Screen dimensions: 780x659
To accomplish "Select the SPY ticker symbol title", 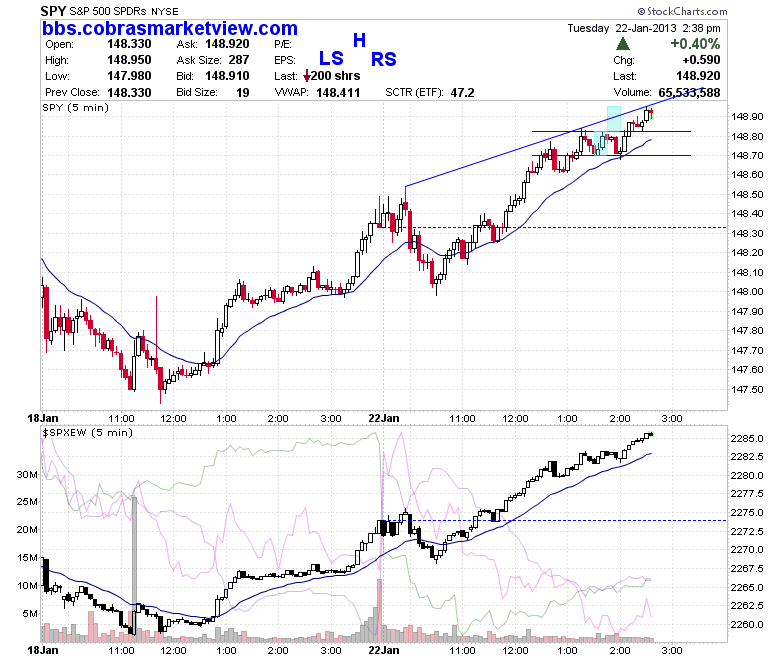I will click(53, 11).
